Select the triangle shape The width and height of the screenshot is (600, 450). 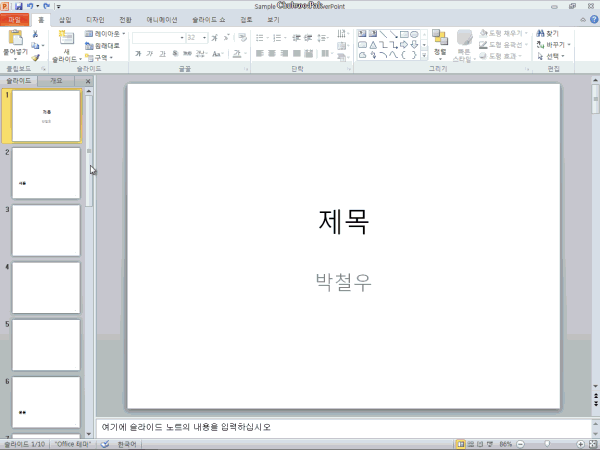pos(373,45)
